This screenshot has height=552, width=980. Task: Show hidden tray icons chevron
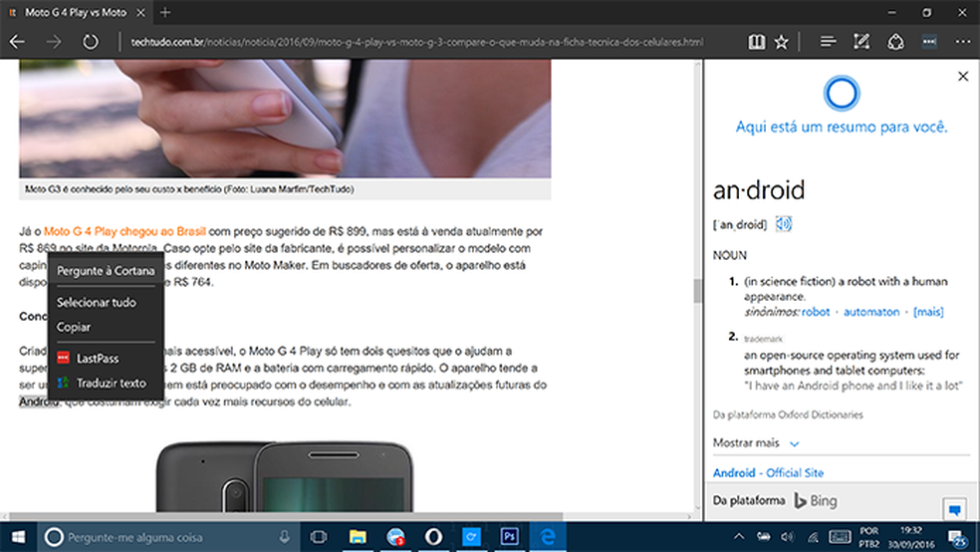(739, 536)
